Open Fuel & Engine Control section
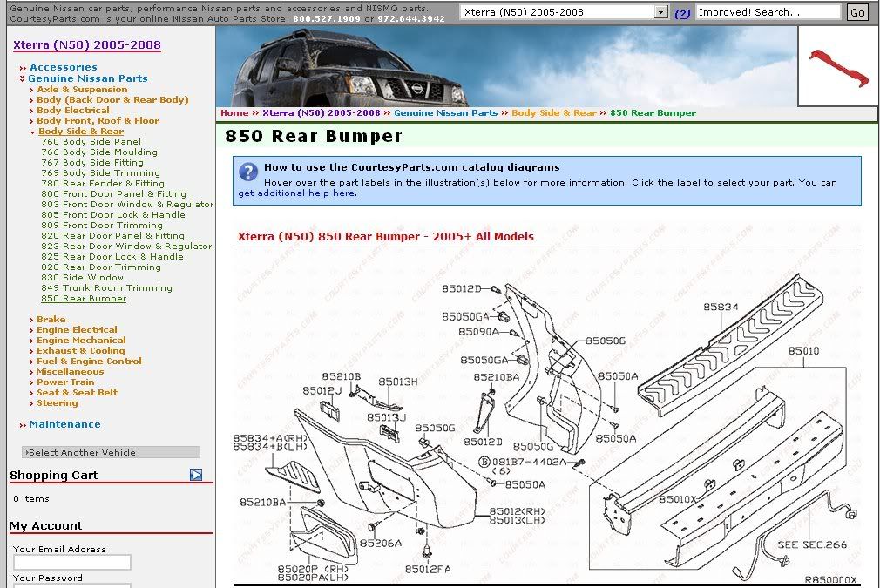Screen dimensions: 880x588 tap(89, 362)
